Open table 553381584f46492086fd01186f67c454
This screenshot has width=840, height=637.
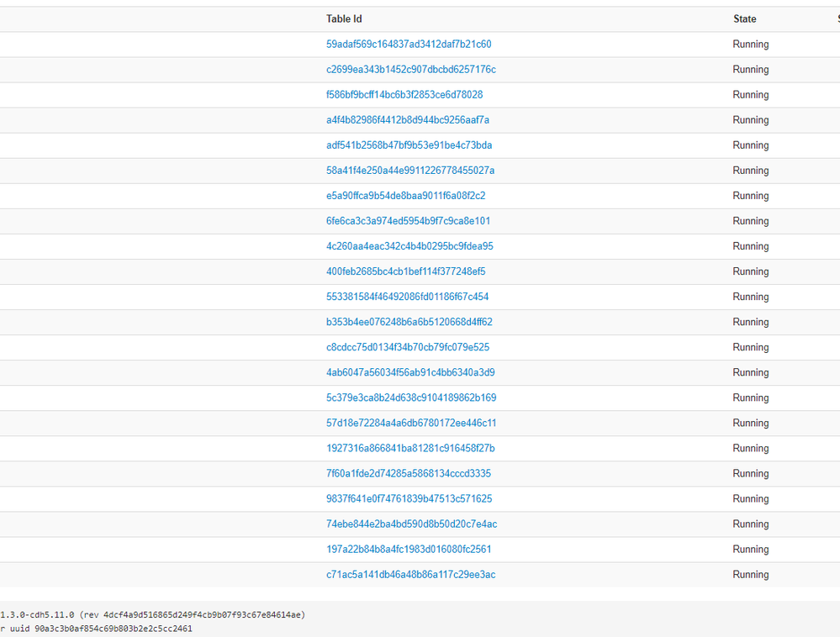pyautogui.click(x=405, y=296)
